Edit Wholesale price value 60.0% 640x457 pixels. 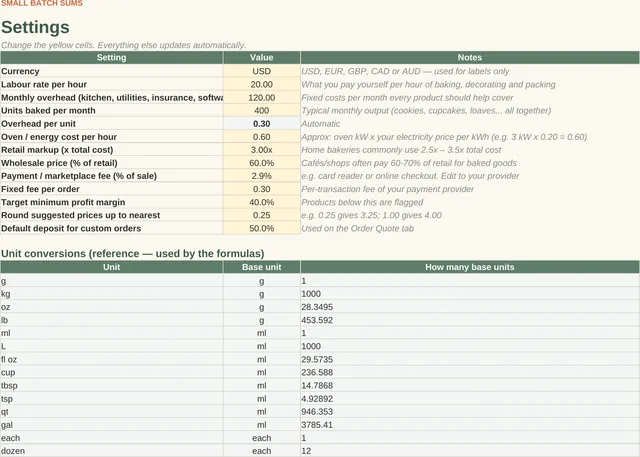(x=262, y=162)
